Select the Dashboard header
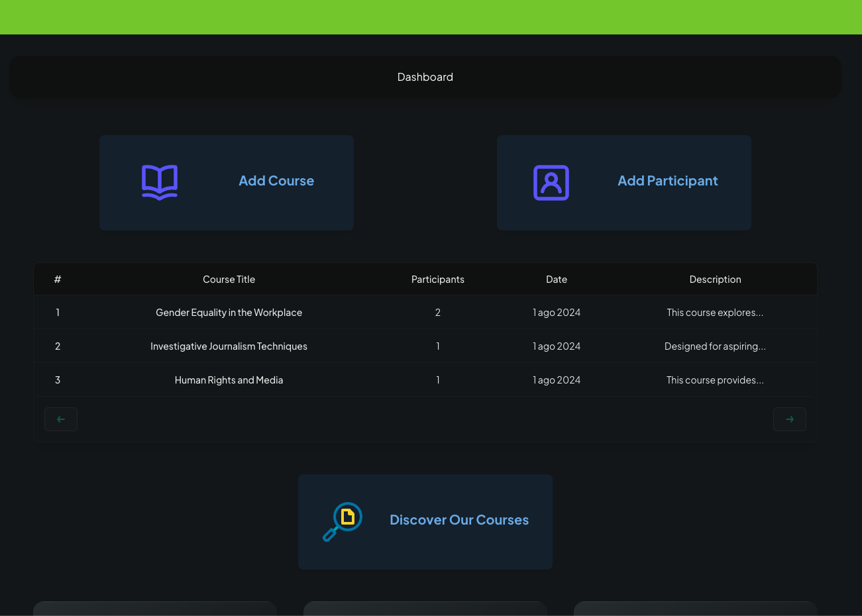The image size is (862, 616). (425, 76)
